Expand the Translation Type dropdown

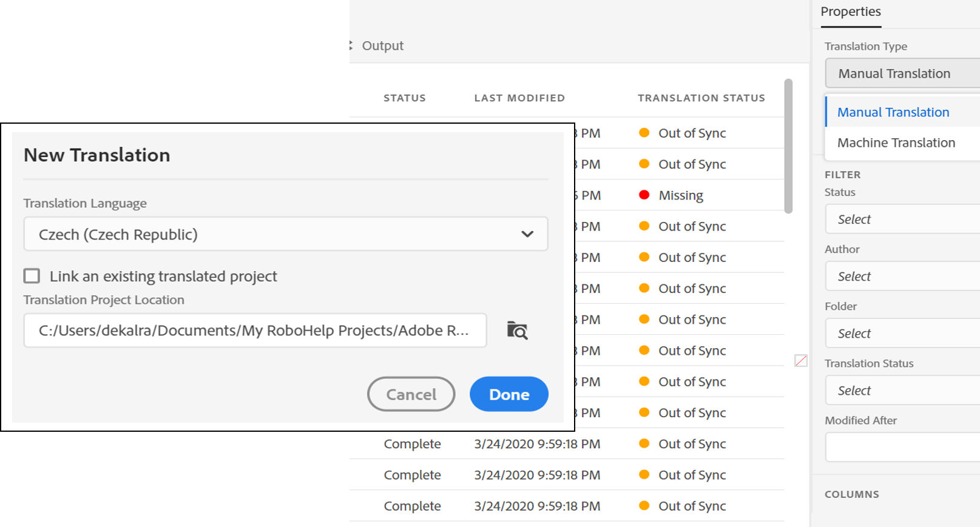[x=902, y=73]
